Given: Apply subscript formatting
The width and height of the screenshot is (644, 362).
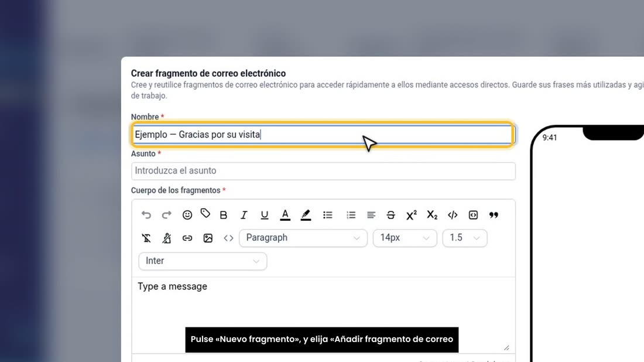Looking at the screenshot, I should click(x=432, y=215).
